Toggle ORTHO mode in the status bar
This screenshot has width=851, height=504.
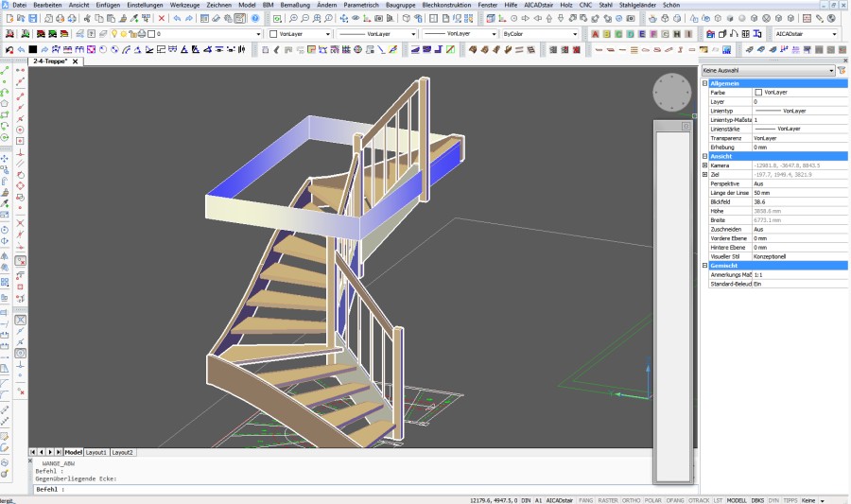[632, 499]
